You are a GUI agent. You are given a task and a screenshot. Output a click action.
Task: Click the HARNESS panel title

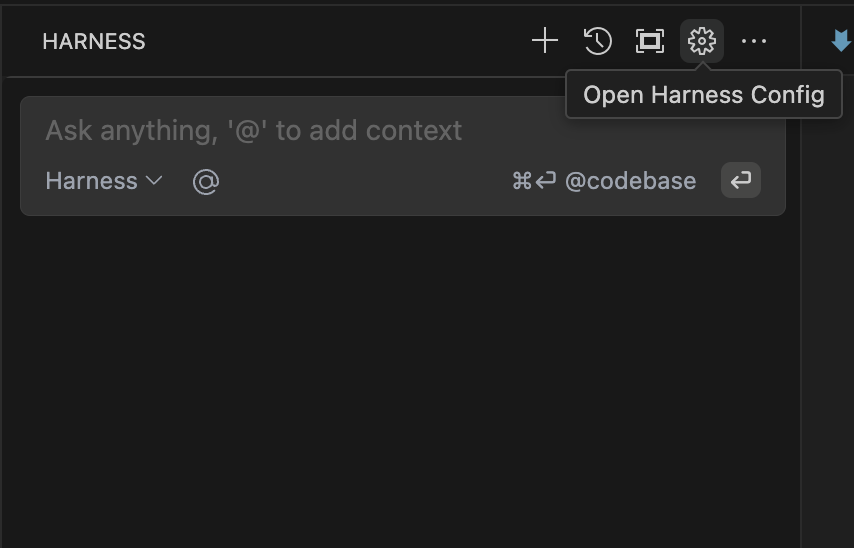coord(94,41)
